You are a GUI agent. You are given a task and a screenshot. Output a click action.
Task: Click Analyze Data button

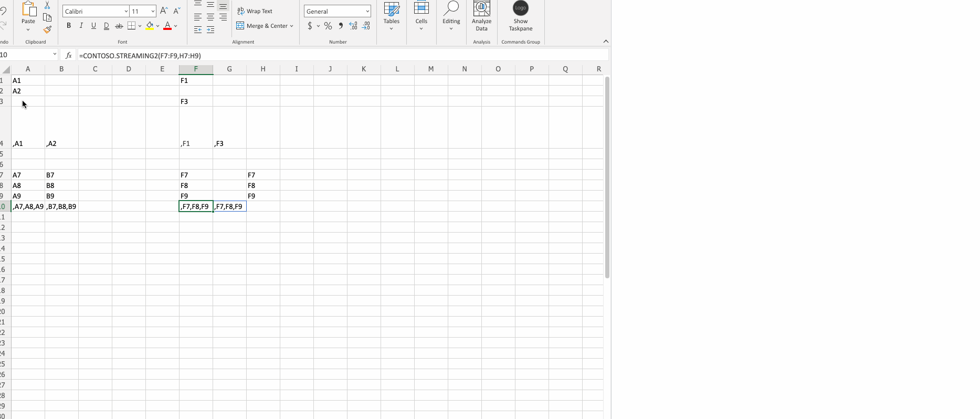pos(481,17)
